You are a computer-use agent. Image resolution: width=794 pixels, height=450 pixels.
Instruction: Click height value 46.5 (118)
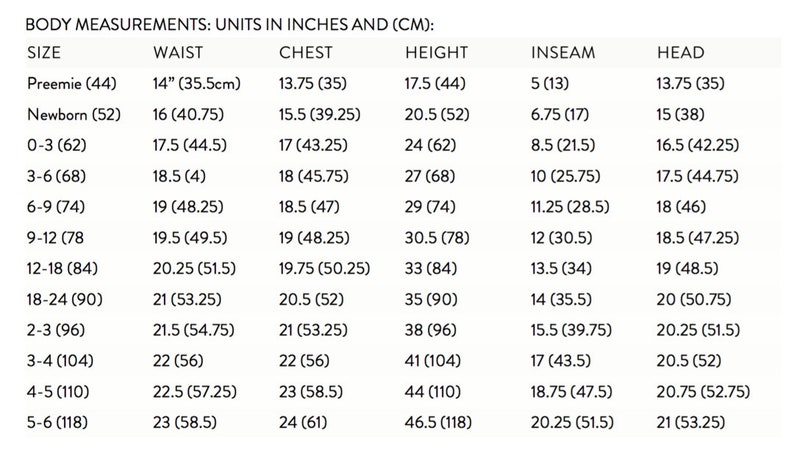click(438, 422)
